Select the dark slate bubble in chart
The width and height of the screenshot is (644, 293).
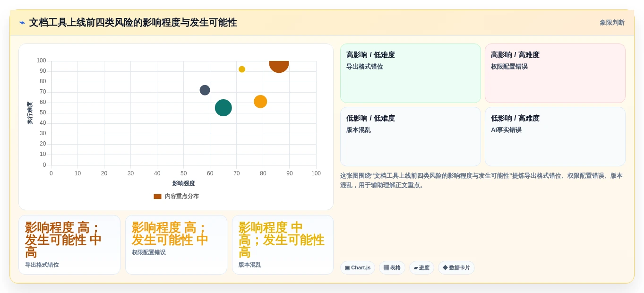(205, 90)
